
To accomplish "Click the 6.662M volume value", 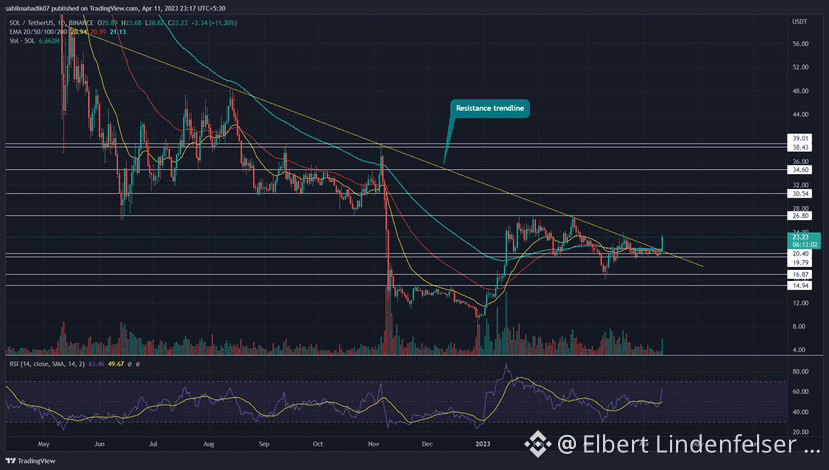I will (x=49, y=41).
